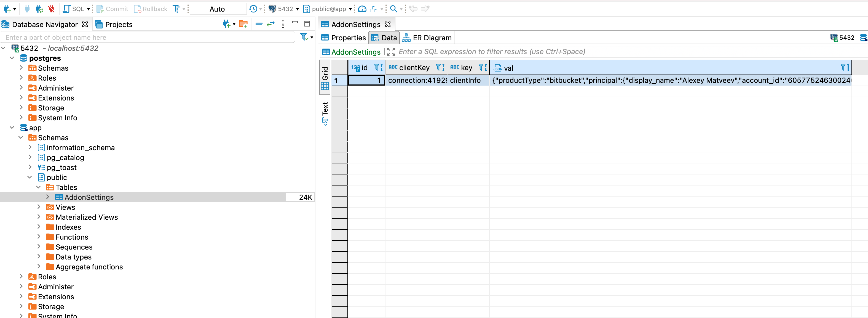Collapse the app database node
The width and height of the screenshot is (868, 318).
click(12, 128)
